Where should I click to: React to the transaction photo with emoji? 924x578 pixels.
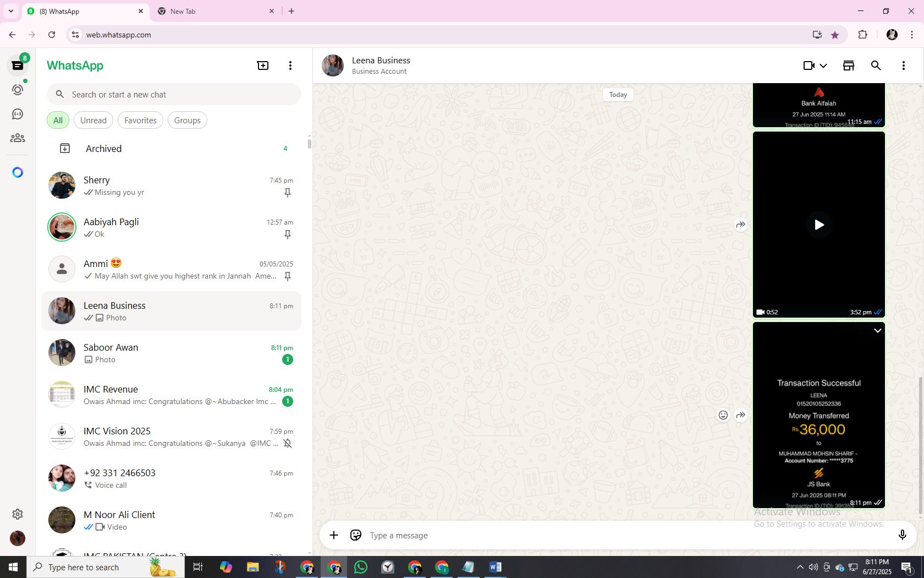(723, 416)
